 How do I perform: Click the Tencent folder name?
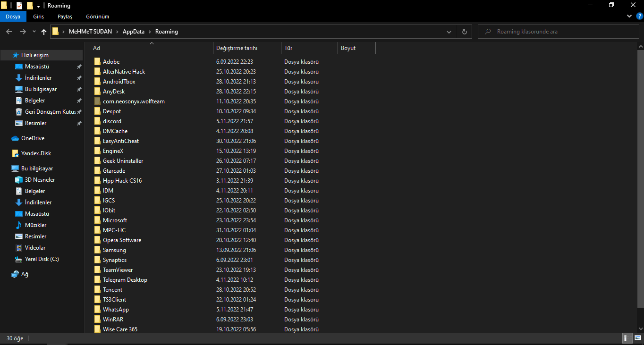point(112,290)
